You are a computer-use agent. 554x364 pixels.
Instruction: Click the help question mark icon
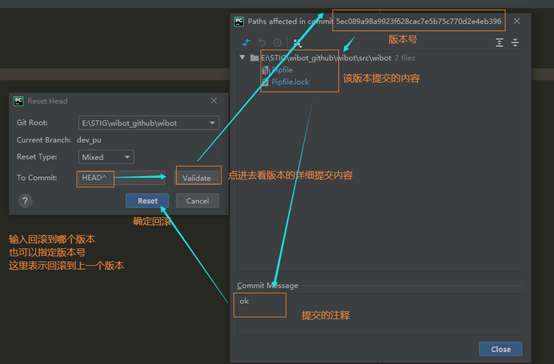click(25, 201)
